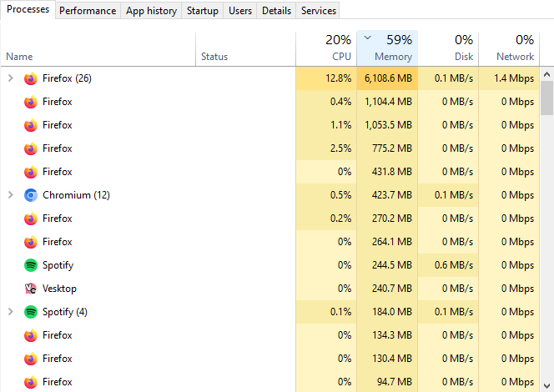Click the 1.1% CPU cell
Screen dimensions: 554x392
326,125
